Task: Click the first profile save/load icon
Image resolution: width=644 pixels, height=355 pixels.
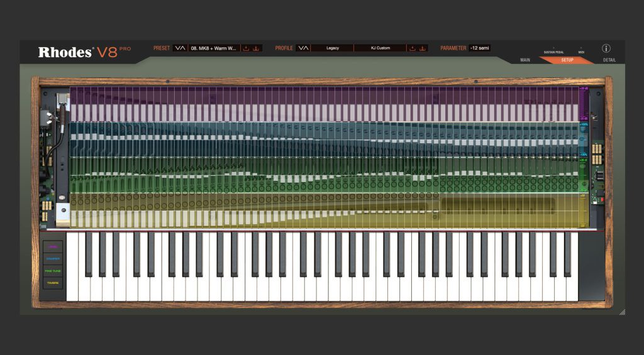Action: (413, 48)
